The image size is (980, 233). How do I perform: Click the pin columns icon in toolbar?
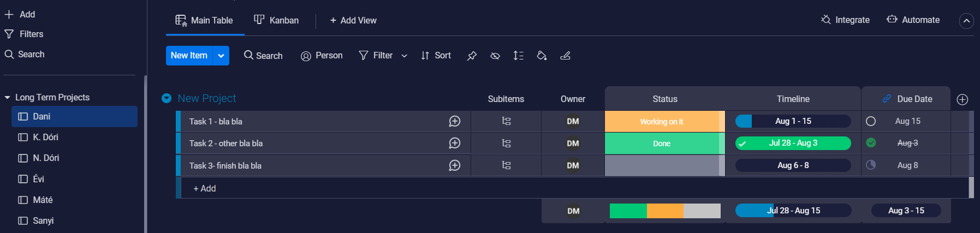click(x=472, y=56)
